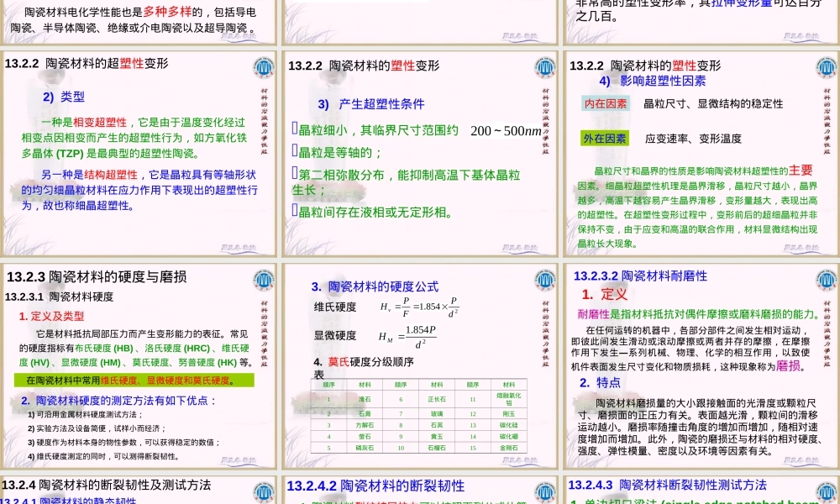Viewport: 840px width, 504px height.
Task: Click the 显微硬度 formula label
Action: (x=335, y=335)
